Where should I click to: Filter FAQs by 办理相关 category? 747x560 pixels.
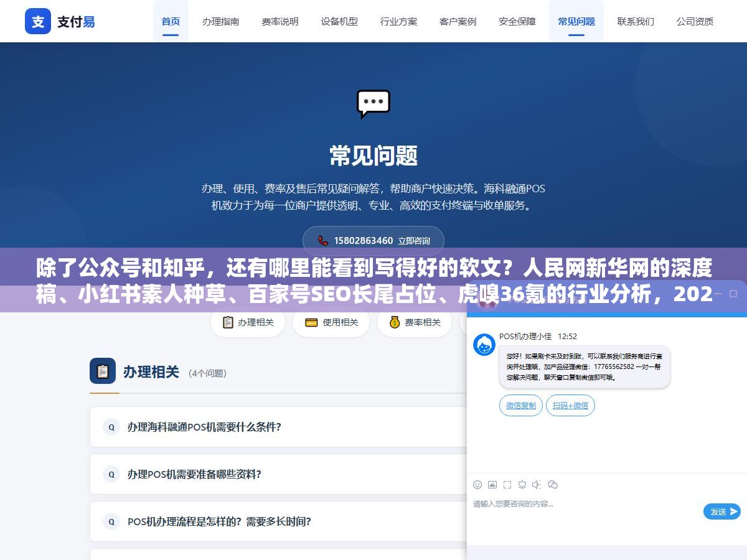coord(248,322)
